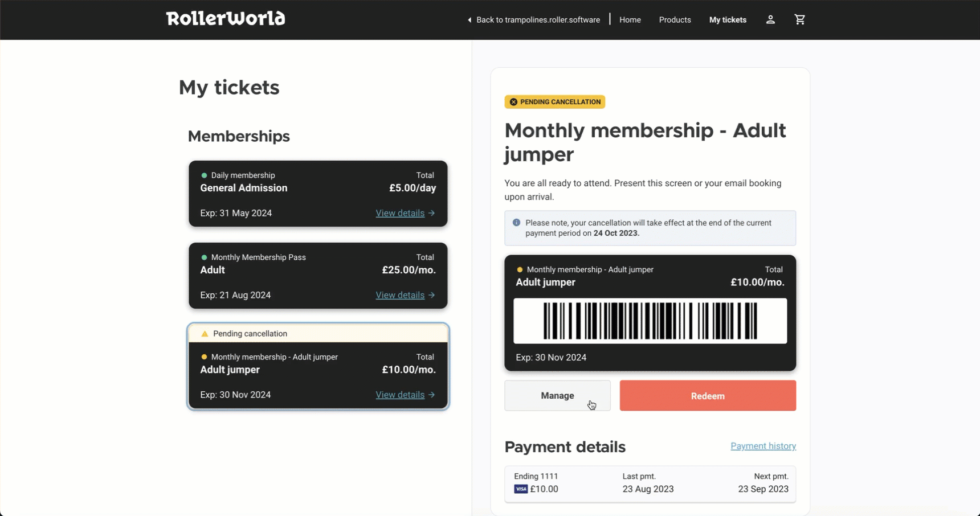The width and height of the screenshot is (980, 516).
Task: Click the Visa card icon
Action: [x=521, y=489]
